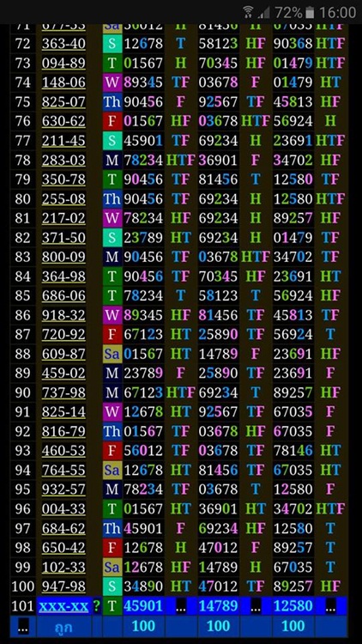Select the 45901 prediction in row 101
The image size is (362, 644).
coord(143,606)
